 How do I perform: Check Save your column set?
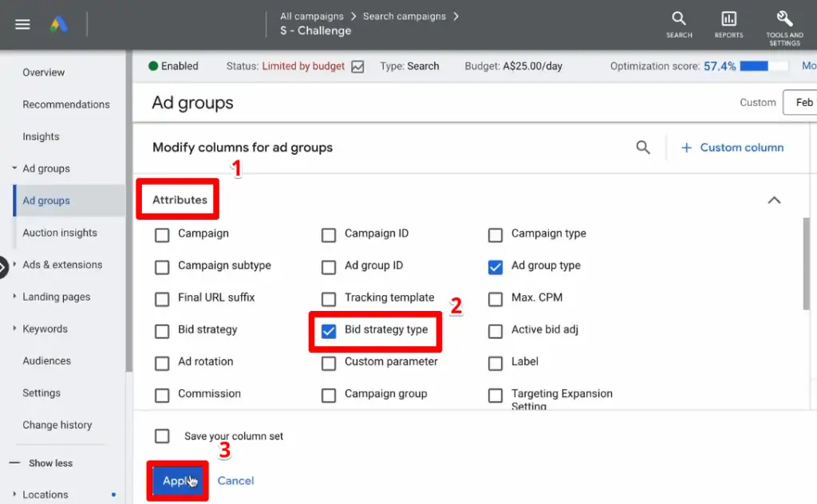[x=162, y=436]
